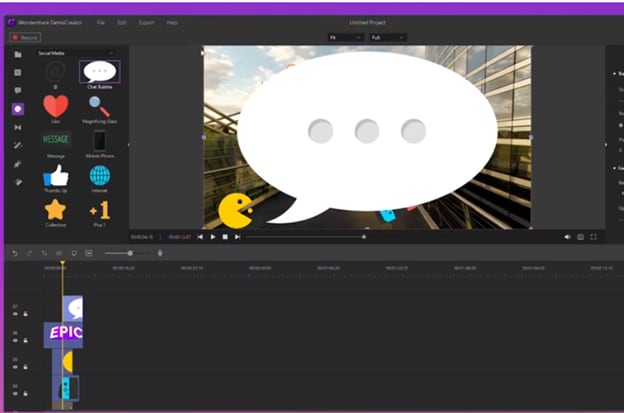624x413 pixels.
Task: Toggle lock on track 07
Action: click(x=25, y=314)
